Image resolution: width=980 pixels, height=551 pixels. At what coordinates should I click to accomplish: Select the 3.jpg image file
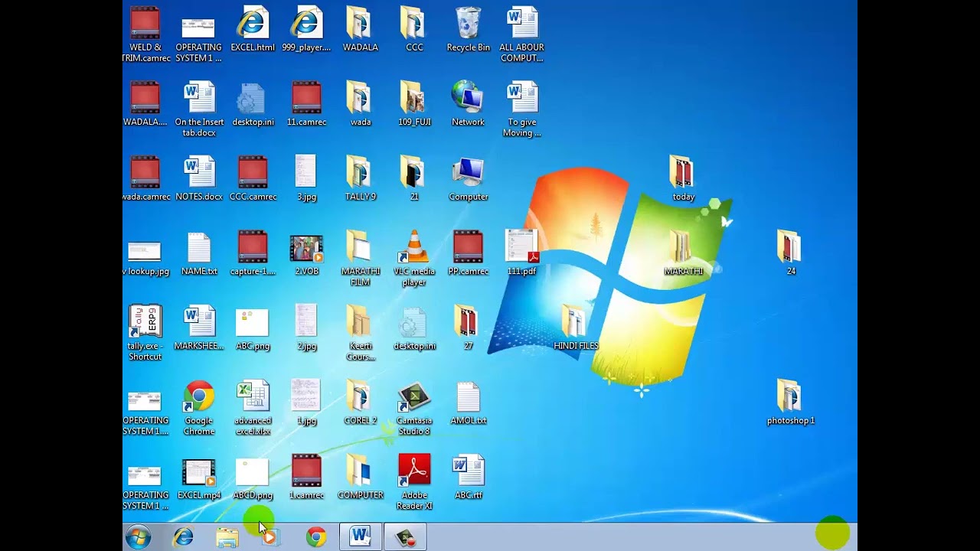tap(306, 179)
